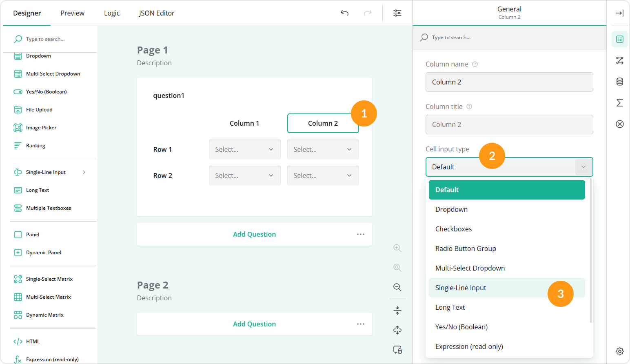
Task: Open the Logic settings icon in right sidebar
Action: [619, 60]
